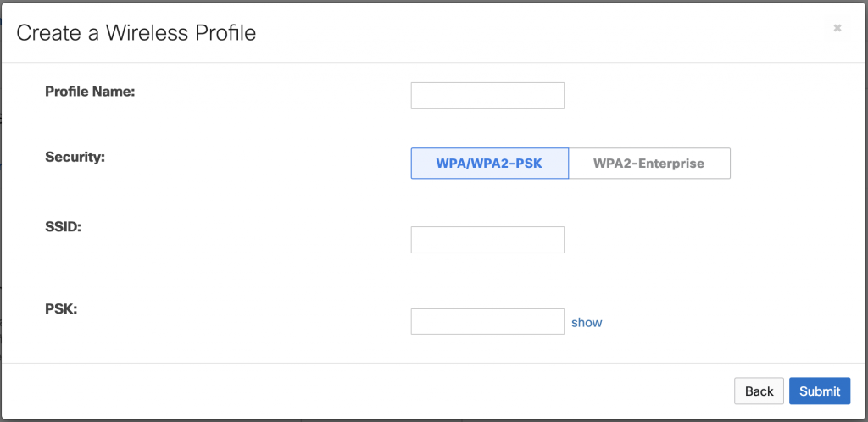Switch security to WPA2-Enterprise
Screen dimensions: 868x422
tap(648, 164)
